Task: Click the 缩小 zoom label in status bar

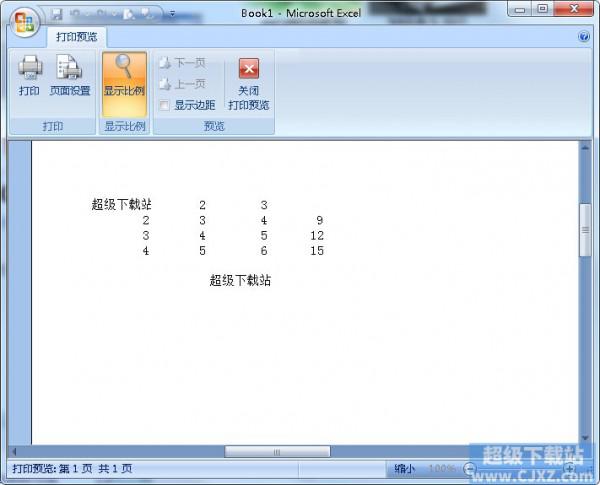Action: click(x=405, y=468)
